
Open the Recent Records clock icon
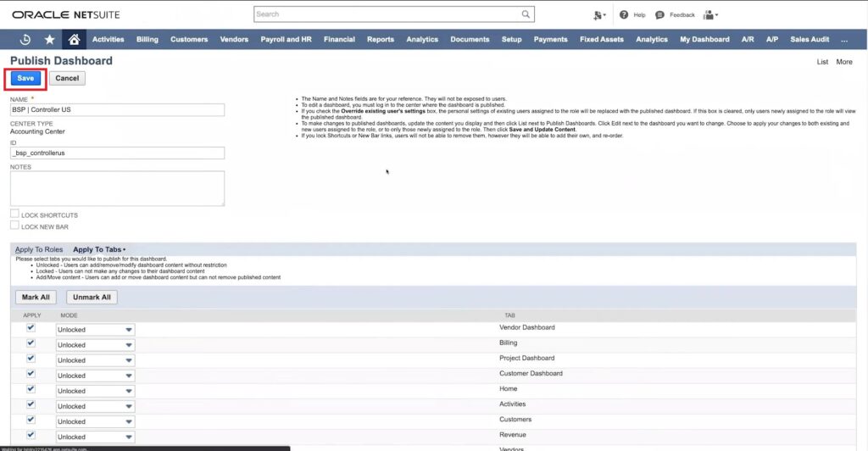[25, 39]
